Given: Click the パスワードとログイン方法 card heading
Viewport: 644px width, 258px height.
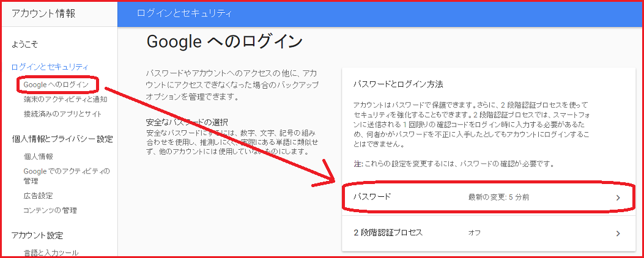Looking at the screenshot, I should (x=398, y=84).
